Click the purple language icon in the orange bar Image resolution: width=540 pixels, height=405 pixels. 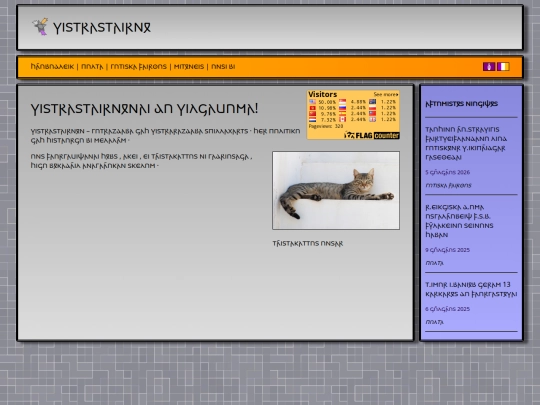point(489,66)
